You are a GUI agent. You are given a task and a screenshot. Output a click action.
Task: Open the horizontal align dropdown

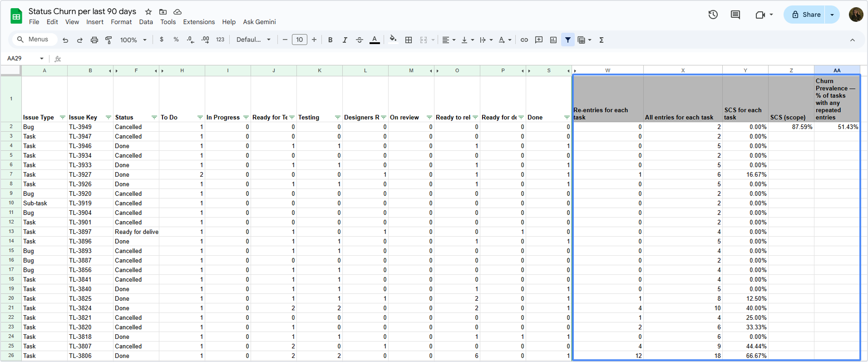click(449, 40)
